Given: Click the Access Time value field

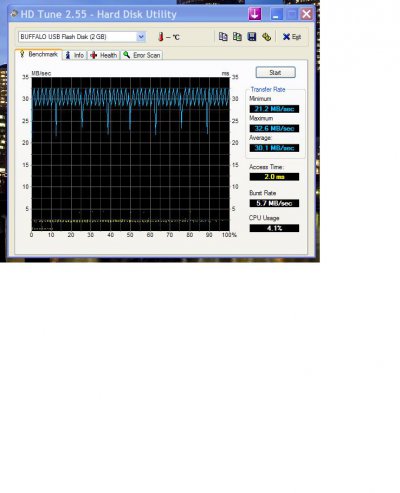Looking at the screenshot, I should [x=274, y=177].
